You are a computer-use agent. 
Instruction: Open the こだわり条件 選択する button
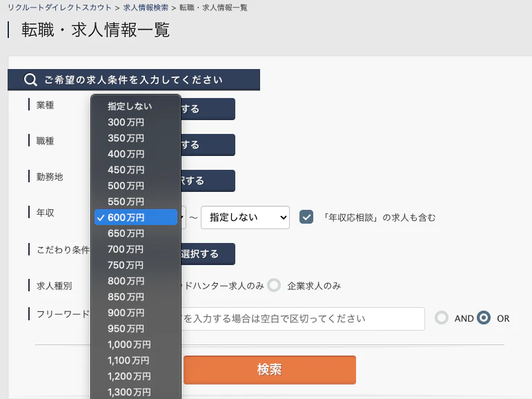[x=208, y=254]
